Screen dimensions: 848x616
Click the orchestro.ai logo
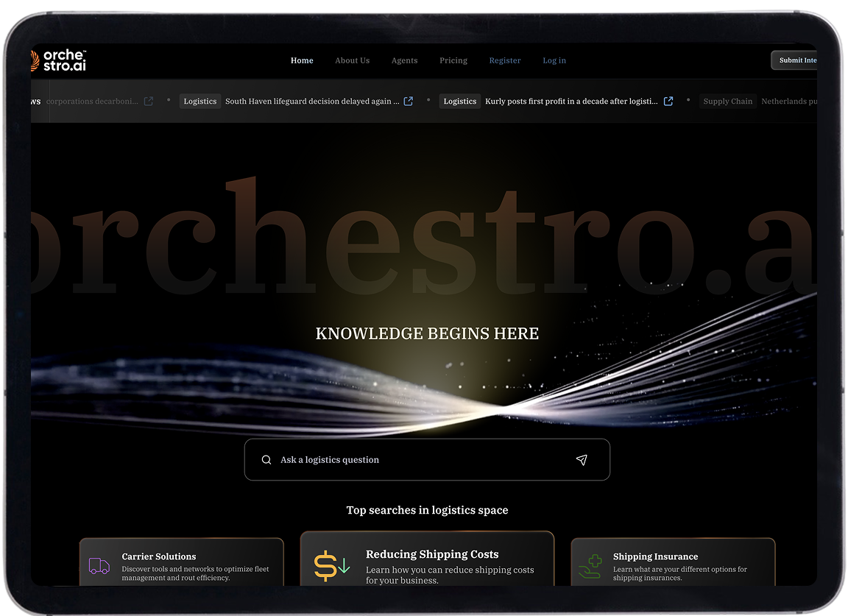58,60
